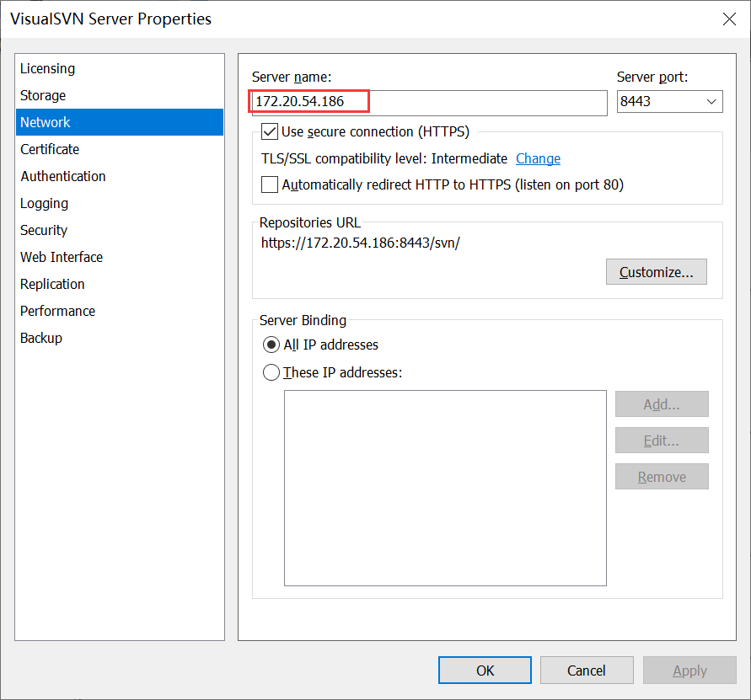Switch to the Logging page
The image size is (751, 700).
pos(119,203)
